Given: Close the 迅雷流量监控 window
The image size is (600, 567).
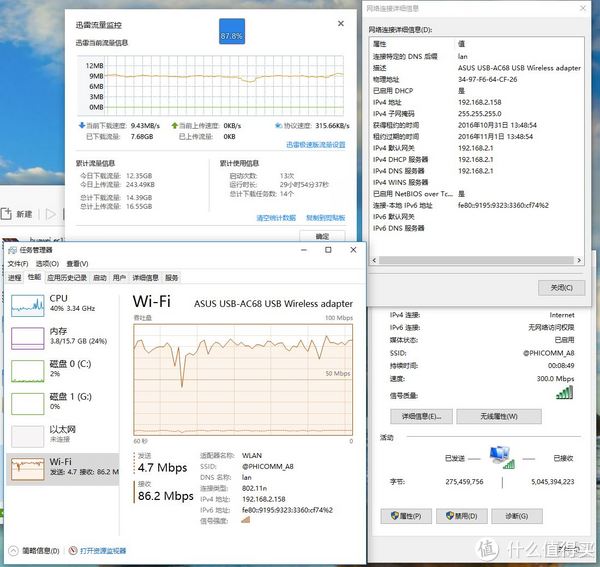Looking at the screenshot, I should tap(341, 24).
